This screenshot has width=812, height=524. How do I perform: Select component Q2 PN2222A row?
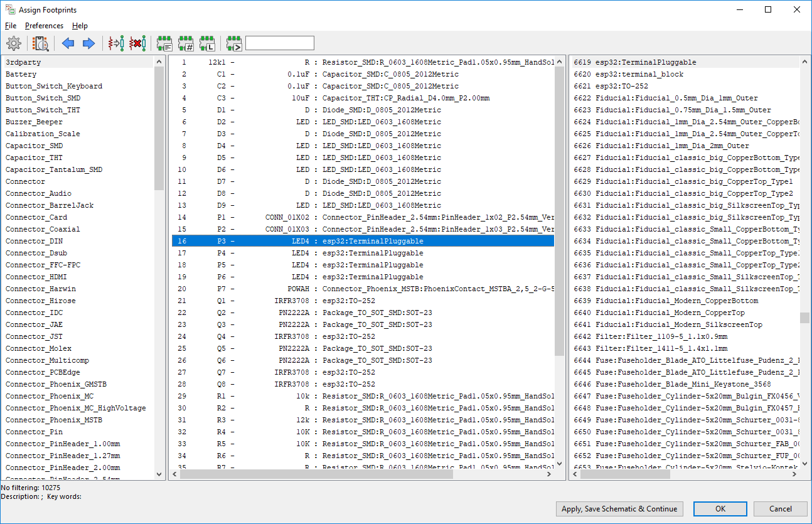click(363, 313)
